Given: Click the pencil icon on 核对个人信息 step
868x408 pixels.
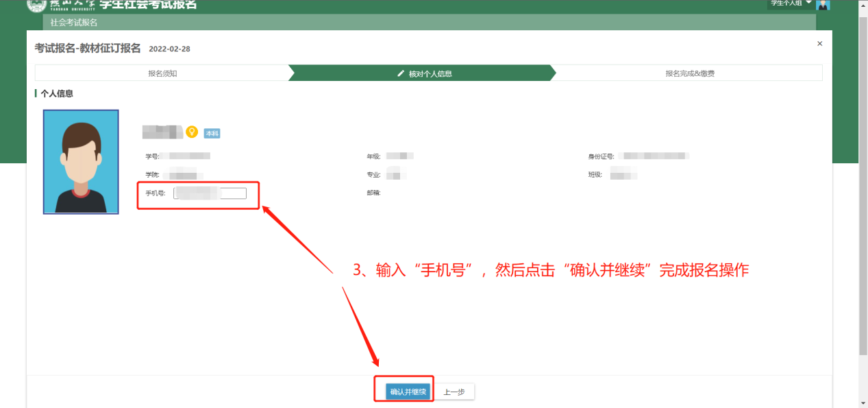Looking at the screenshot, I should coord(401,73).
